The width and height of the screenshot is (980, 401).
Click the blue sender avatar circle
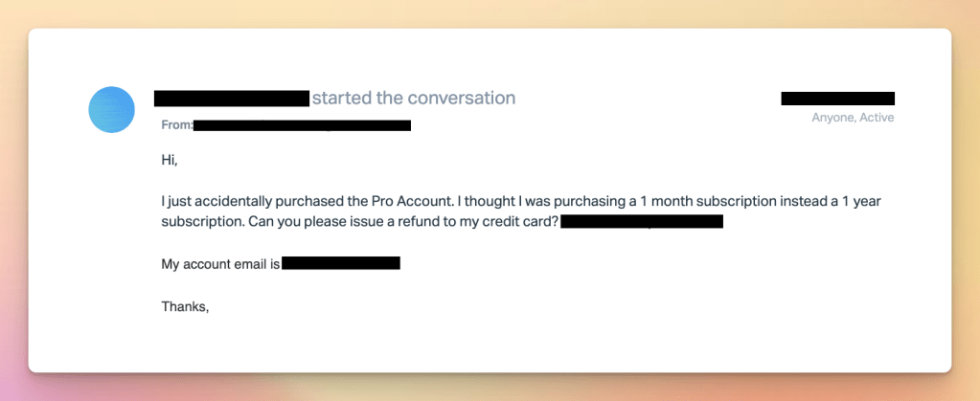click(x=112, y=109)
